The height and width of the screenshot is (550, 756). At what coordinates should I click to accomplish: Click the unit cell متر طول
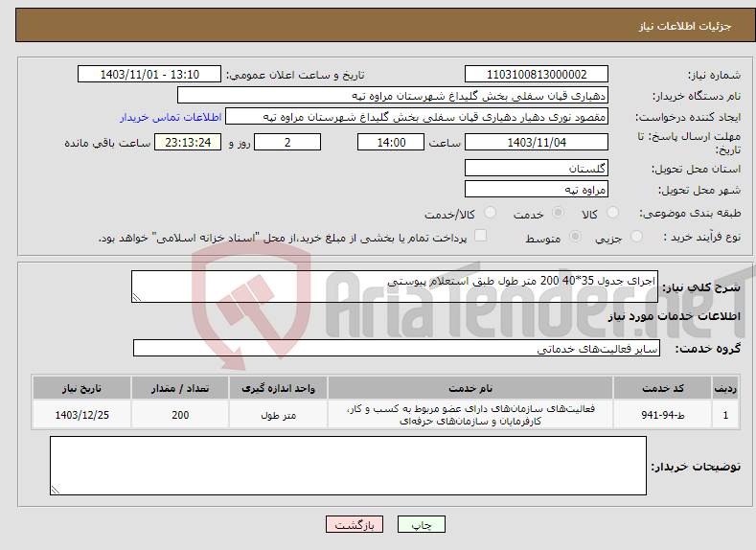pos(278,415)
